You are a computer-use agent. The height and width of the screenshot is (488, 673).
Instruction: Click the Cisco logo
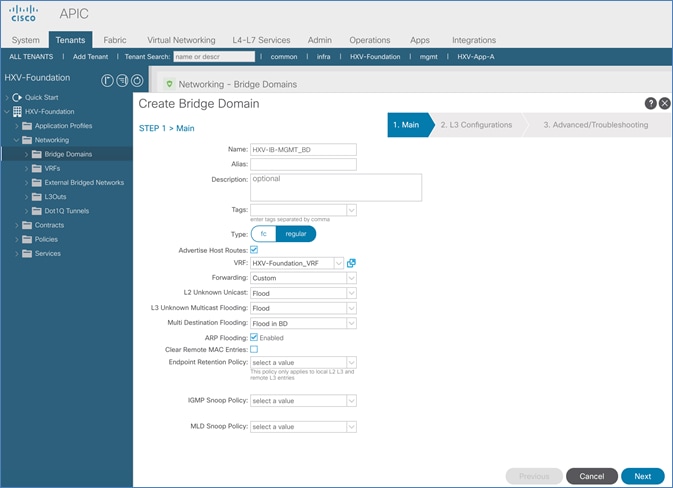pyautogui.click(x=24, y=14)
